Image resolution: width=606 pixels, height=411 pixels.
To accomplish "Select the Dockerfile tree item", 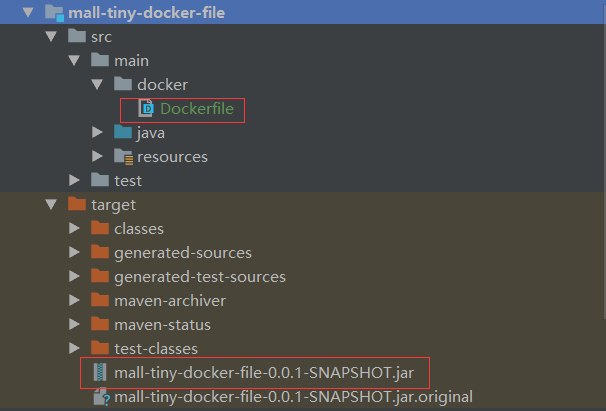I will (197, 109).
